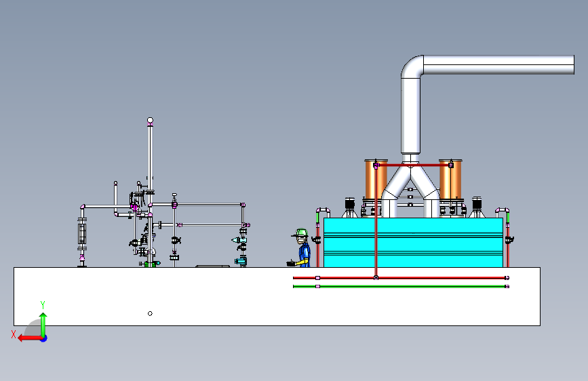Select the black motor left of the ducts
This screenshot has width=588, height=381.
pos(349,203)
